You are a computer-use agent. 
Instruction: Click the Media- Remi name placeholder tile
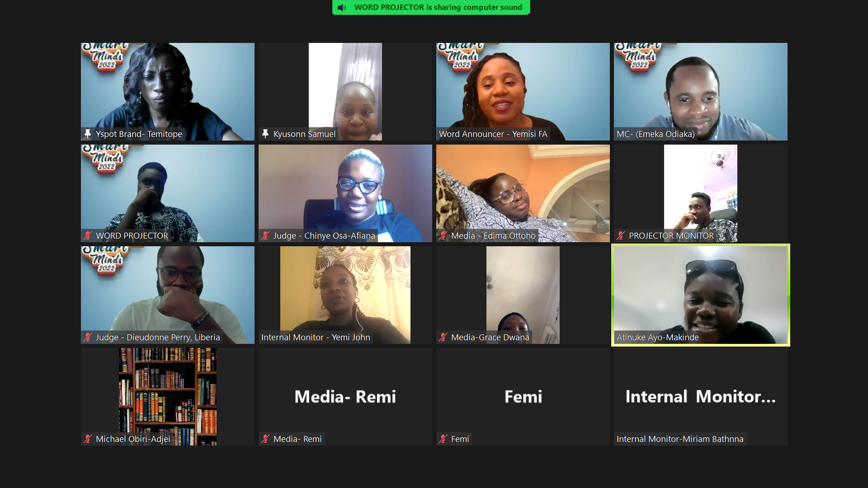point(345,397)
